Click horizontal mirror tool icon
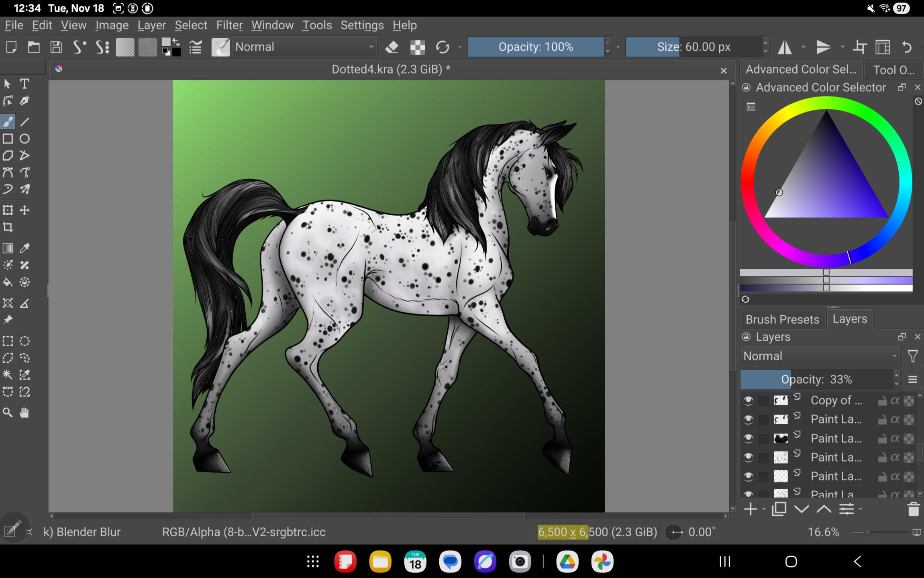This screenshot has height=578, width=924. [x=784, y=47]
